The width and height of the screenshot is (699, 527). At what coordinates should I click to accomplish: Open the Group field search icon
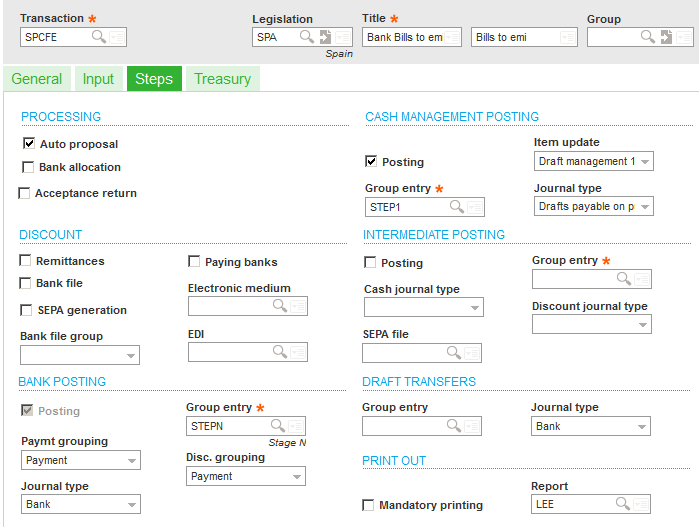[x=646, y=37]
